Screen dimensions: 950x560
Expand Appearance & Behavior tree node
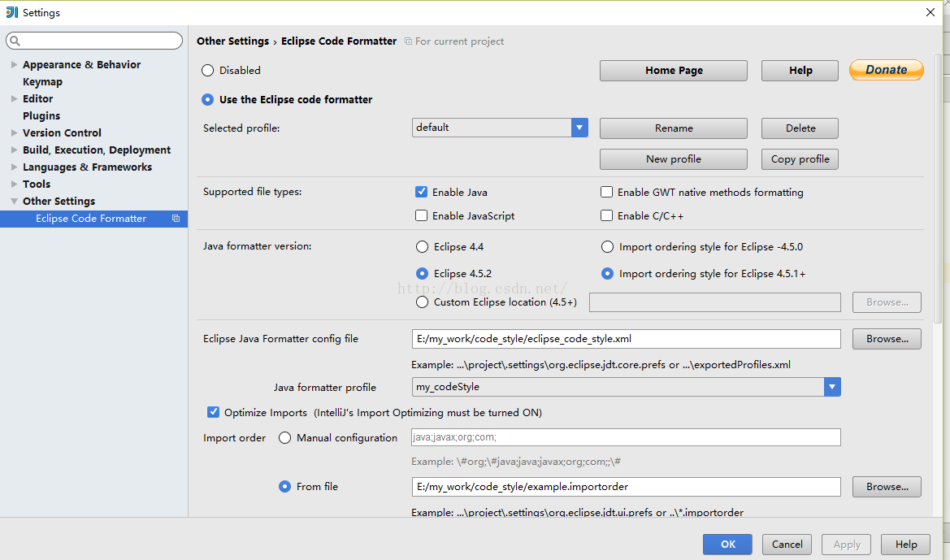[x=14, y=64]
